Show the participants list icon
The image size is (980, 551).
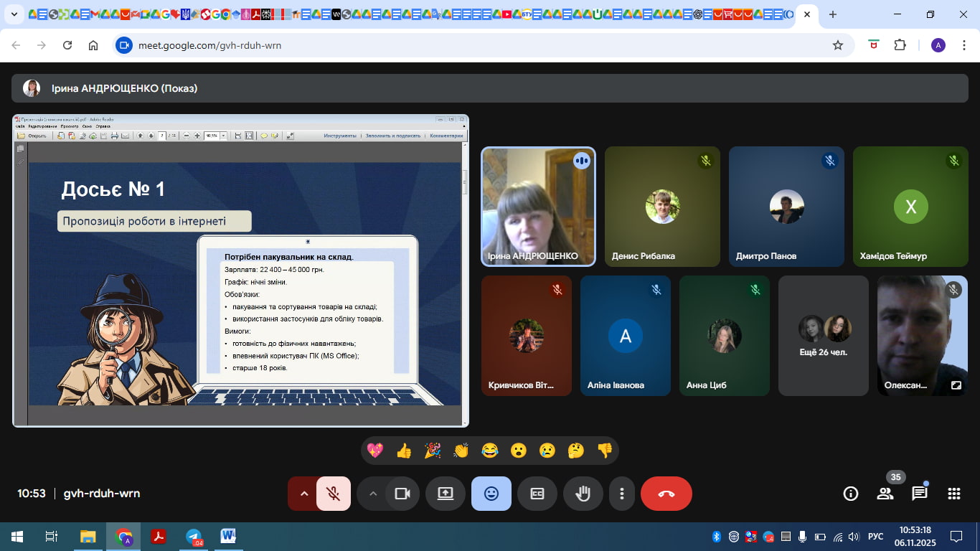click(885, 494)
